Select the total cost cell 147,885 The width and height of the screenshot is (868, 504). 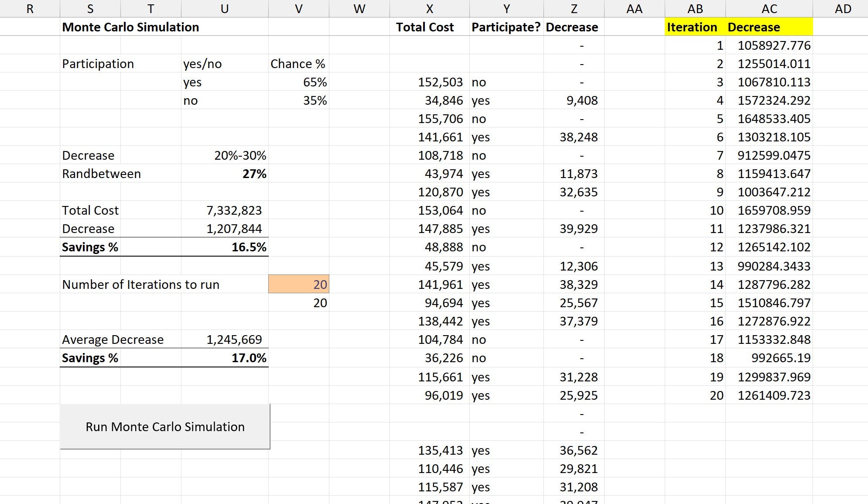(x=430, y=229)
